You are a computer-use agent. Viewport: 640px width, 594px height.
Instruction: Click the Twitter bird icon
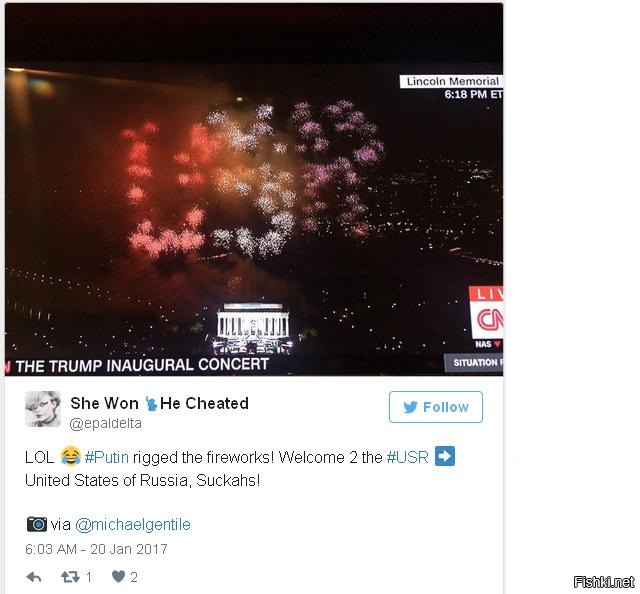coord(410,407)
